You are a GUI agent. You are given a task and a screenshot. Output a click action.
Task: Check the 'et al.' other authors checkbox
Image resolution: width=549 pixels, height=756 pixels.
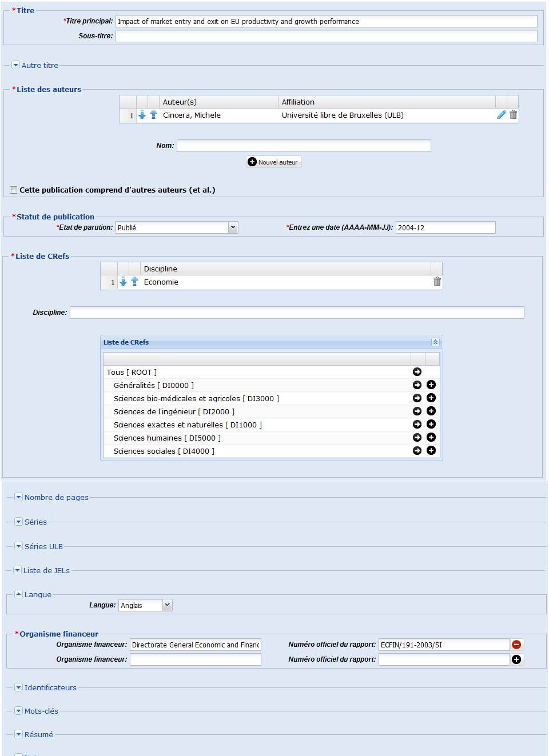13,190
